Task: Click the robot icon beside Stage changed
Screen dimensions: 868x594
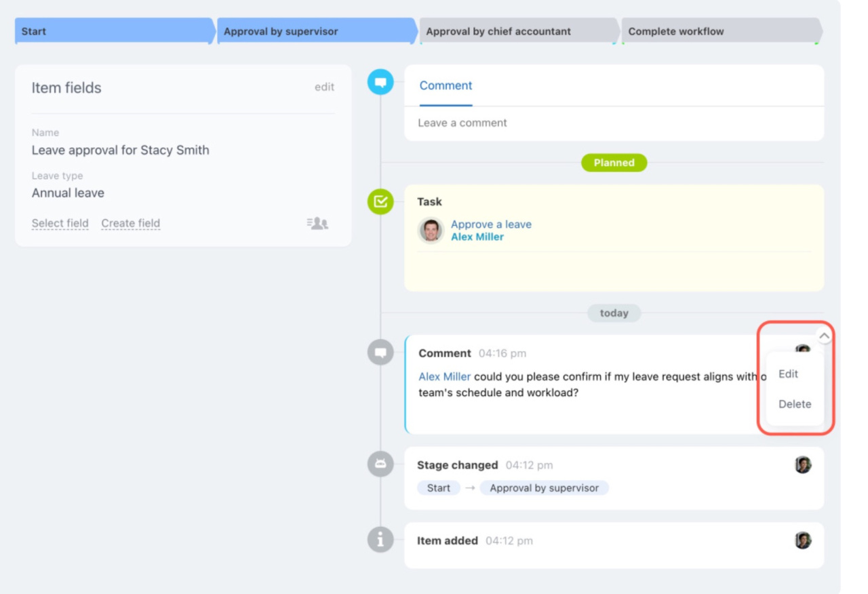Action: click(x=380, y=464)
